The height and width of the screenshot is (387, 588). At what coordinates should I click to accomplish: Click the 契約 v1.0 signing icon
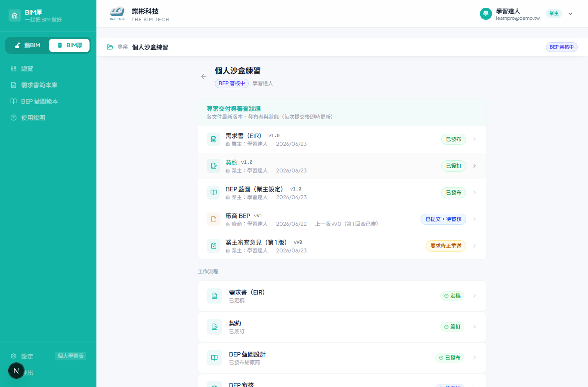pos(214,166)
